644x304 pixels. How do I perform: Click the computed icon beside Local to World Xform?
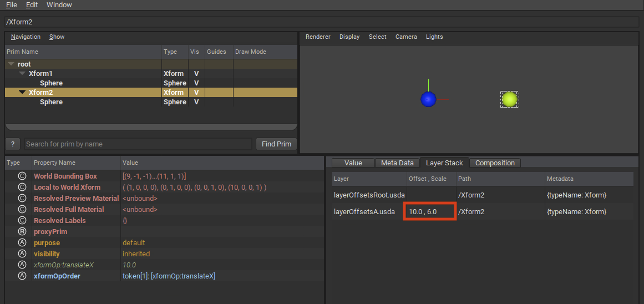22,187
